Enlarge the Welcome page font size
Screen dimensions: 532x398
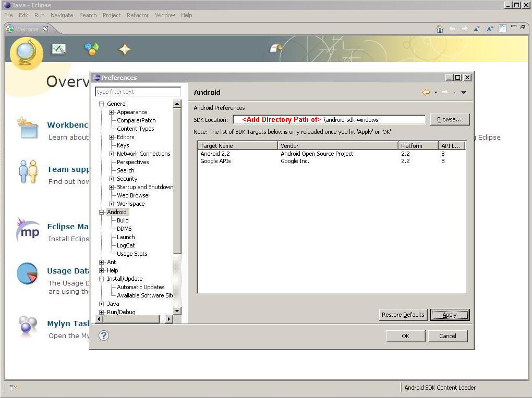(489, 29)
